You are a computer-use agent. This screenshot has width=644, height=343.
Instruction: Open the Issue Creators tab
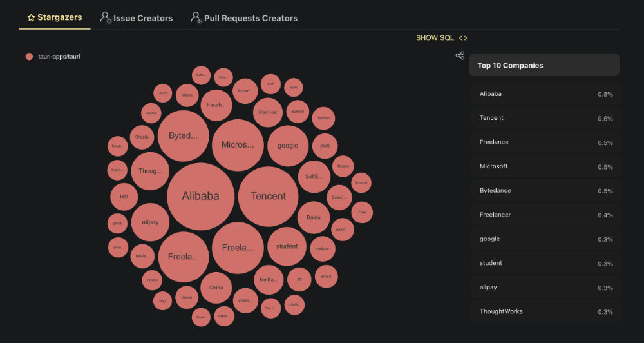coord(142,18)
